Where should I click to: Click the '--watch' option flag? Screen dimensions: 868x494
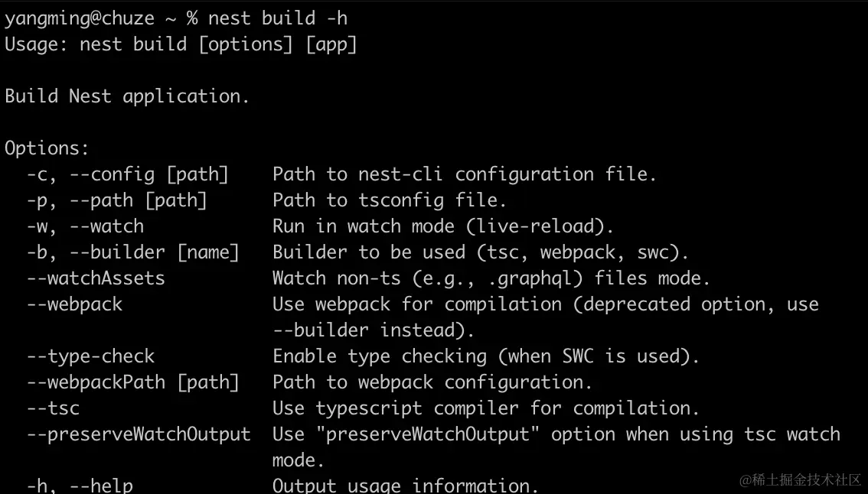pyautogui.click(x=107, y=226)
